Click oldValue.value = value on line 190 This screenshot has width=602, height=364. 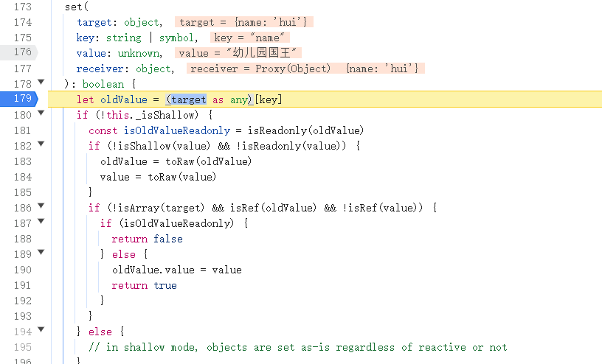click(176, 270)
